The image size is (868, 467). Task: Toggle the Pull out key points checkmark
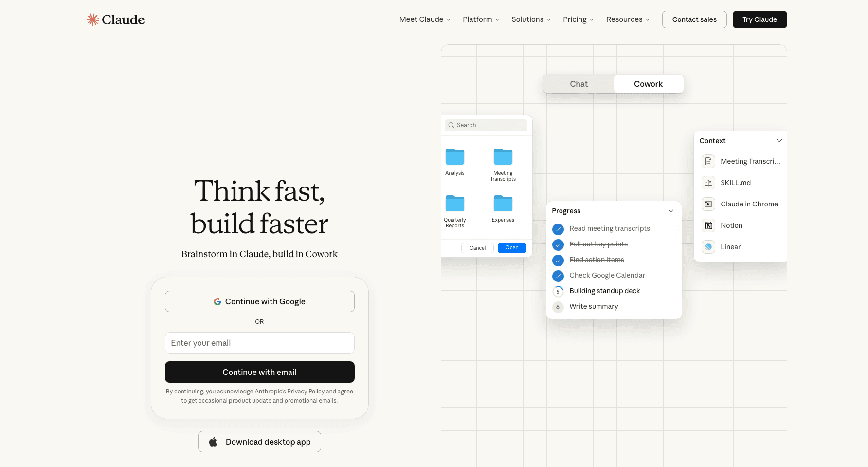coord(558,244)
